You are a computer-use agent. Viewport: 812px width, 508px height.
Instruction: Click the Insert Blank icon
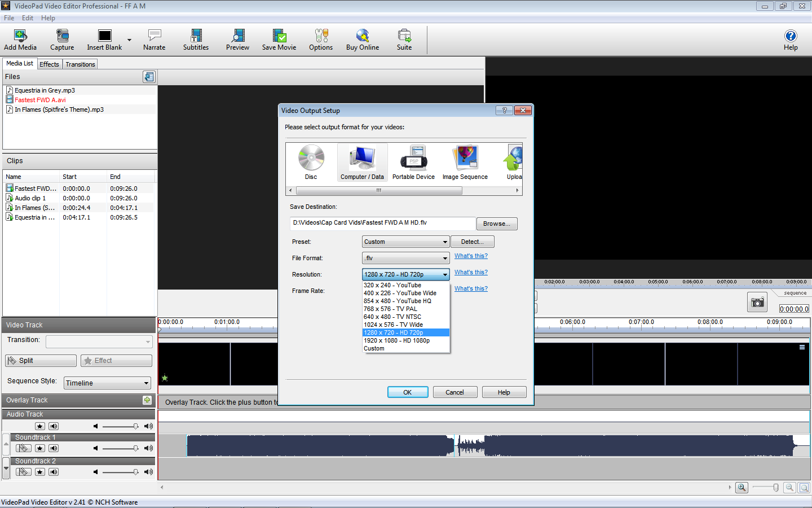pos(104,40)
